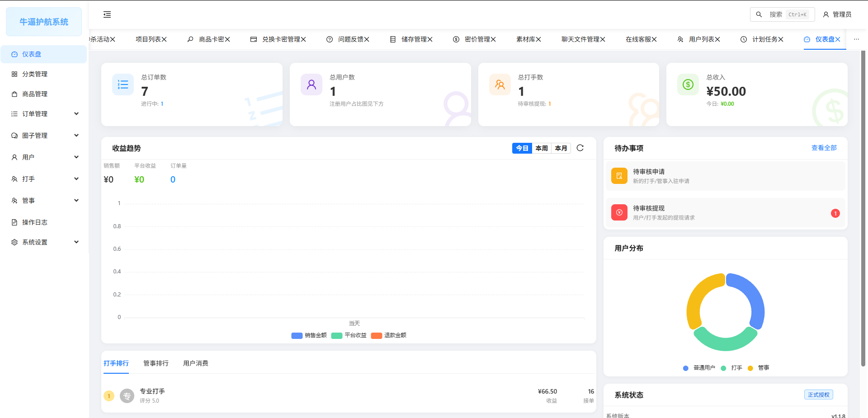
Task: Toggle the 销售金额 blue legend swatch
Action: (x=297, y=335)
